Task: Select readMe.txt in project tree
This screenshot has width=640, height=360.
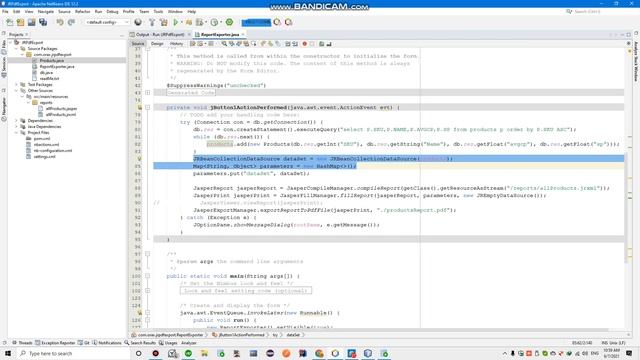Action: [49, 78]
